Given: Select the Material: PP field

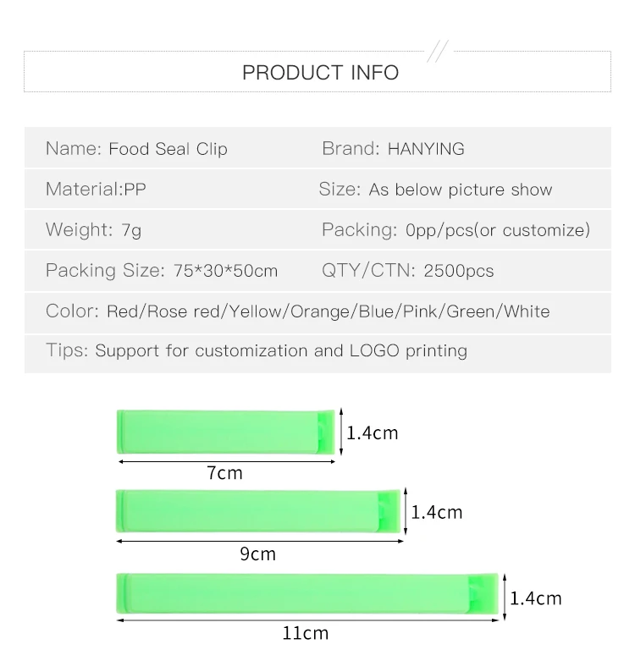Looking at the screenshot, I should [96, 189].
